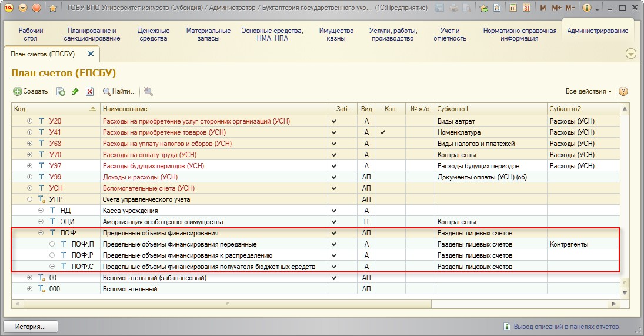Click the mark for deletion icon
This screenshot has width=644, height=336.
coord(89,91)
